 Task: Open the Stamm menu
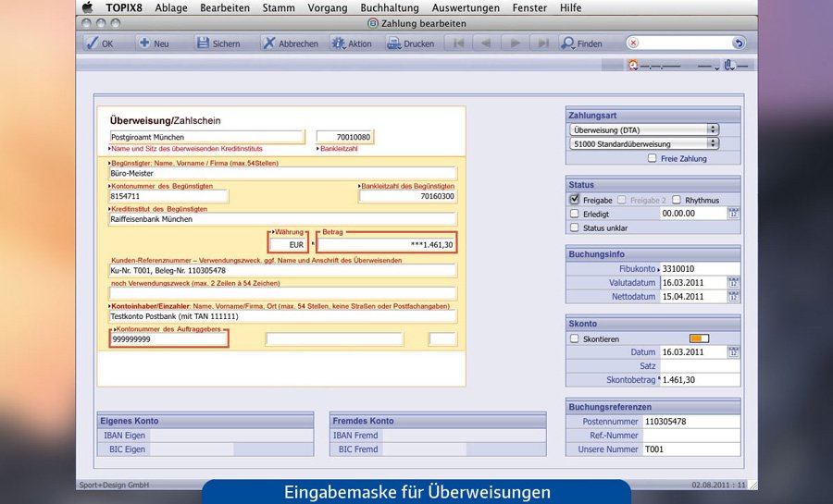tap(279, 7)
